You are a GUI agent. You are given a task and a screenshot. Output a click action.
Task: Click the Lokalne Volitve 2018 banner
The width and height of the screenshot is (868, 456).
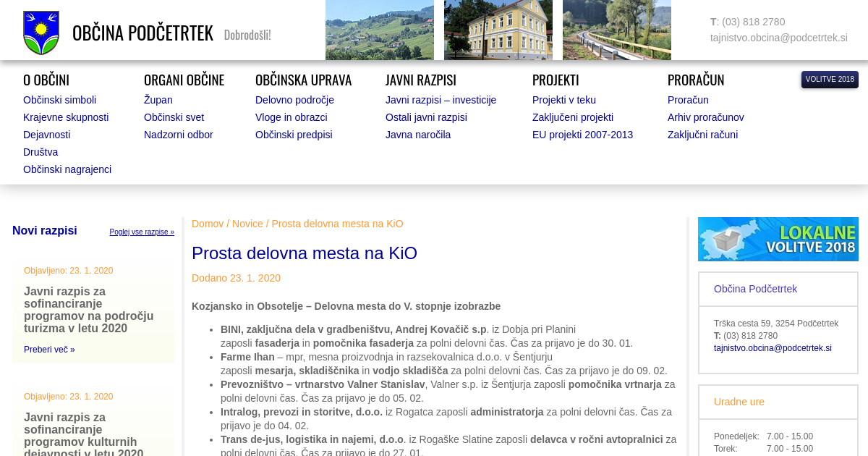pyautogui.click(x=778, y=239)
